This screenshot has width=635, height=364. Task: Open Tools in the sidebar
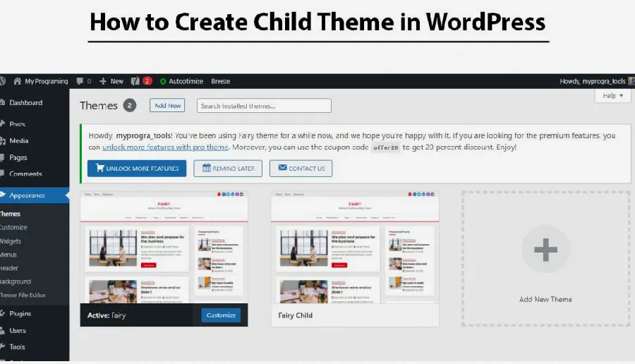[x=17, y=346]
